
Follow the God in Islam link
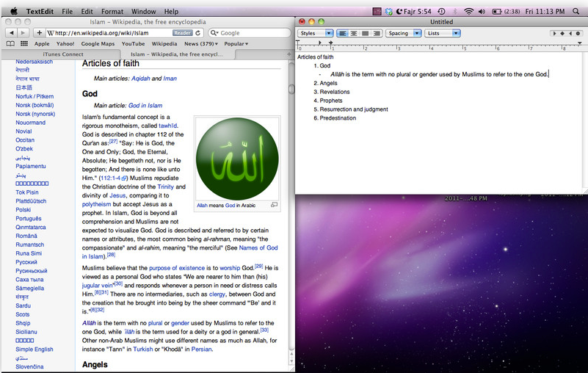145,106
